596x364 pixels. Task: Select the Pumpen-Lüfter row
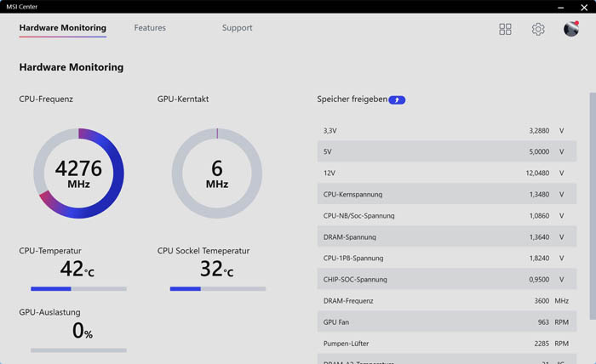[x=447, y=343]
